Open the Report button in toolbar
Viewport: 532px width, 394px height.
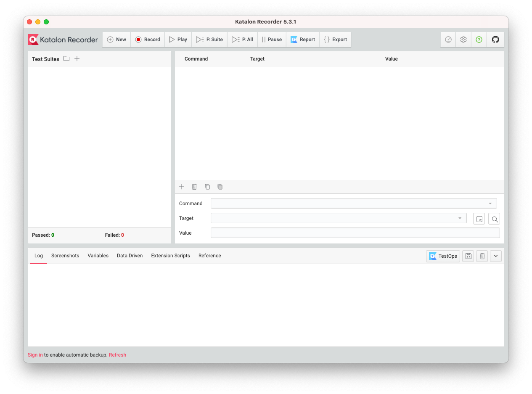point(303,40)
